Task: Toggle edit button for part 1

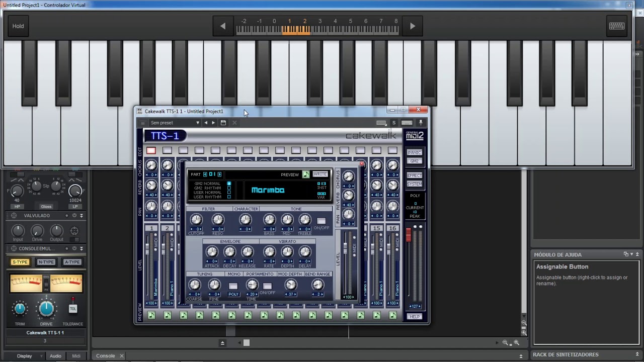Action: [151, 150]
